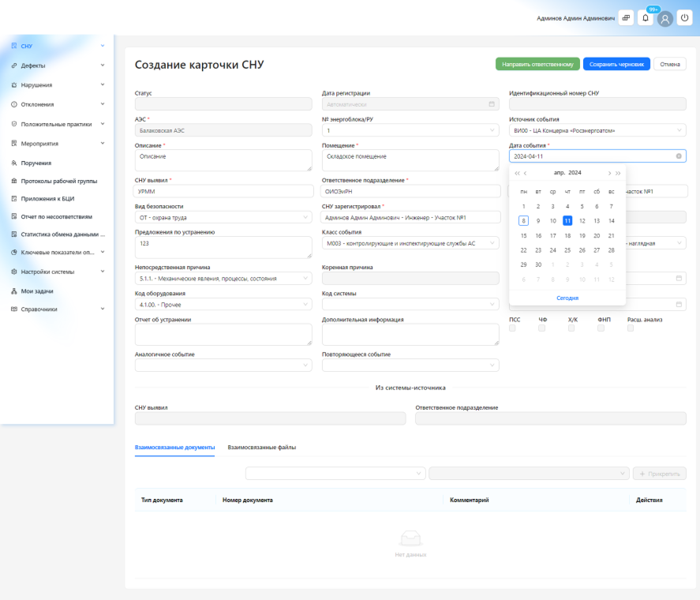The image size is (700, 600).
Task: Enable the Х/К checkbox
Action: 572,328
